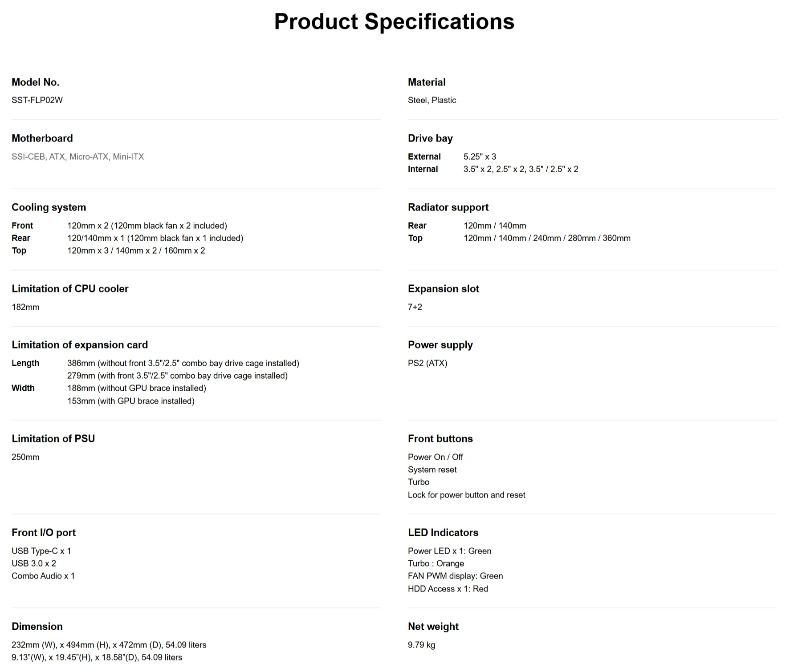This screenshot has height=672, width=806.
Task: Click the HDD Access x 1: Red line
Action: pos(448,589)
